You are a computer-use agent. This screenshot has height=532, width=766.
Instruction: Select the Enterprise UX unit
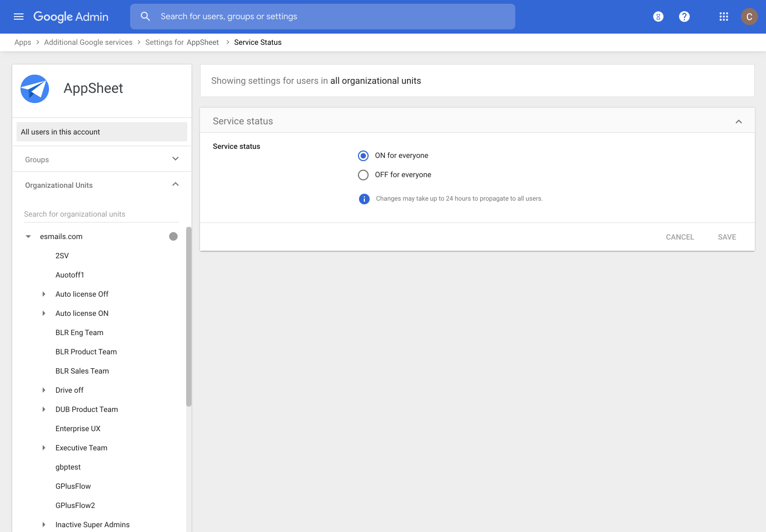[78, 428]
